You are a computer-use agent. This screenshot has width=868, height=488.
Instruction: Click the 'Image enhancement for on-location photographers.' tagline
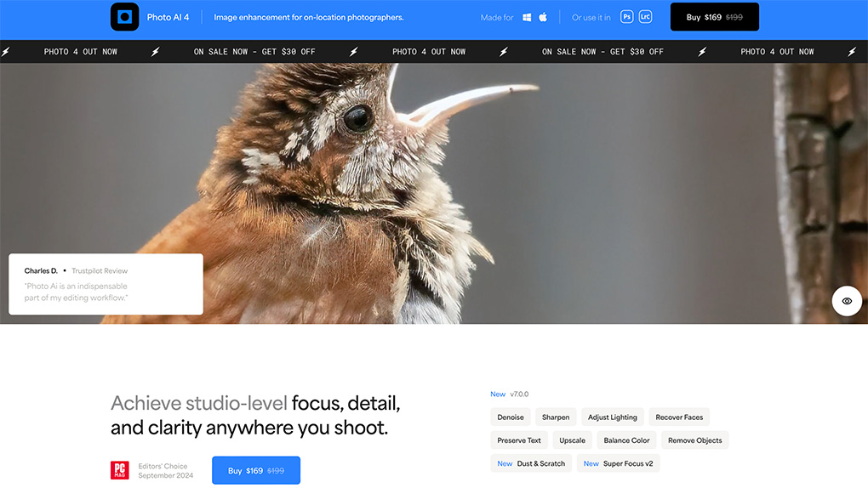(x=309, y=17)
